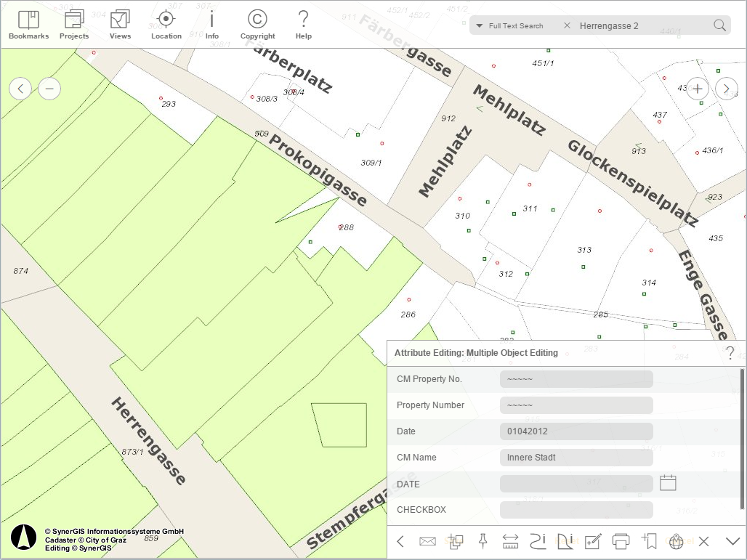The width and height of the screenshot is (747, 560).
Task: Expand map navigation with the right arrow button
Action: tap(726, 88)
